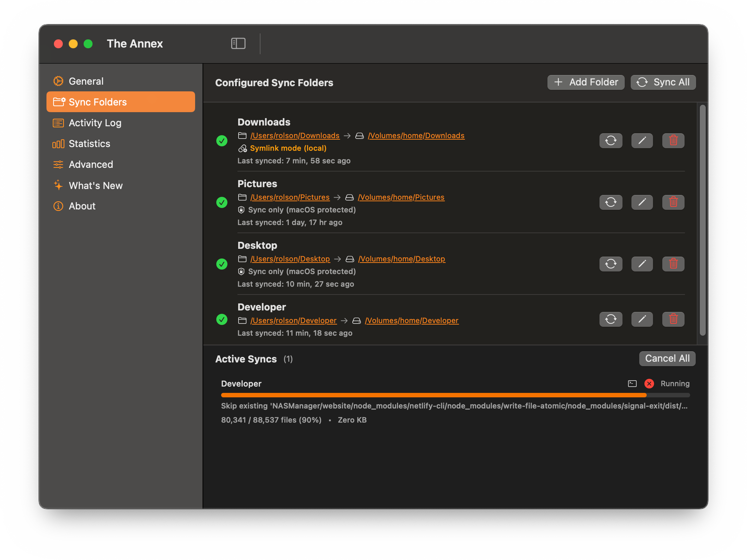Open the General settings section
Viewport: 747px width, 560px height.
(120, 81)
